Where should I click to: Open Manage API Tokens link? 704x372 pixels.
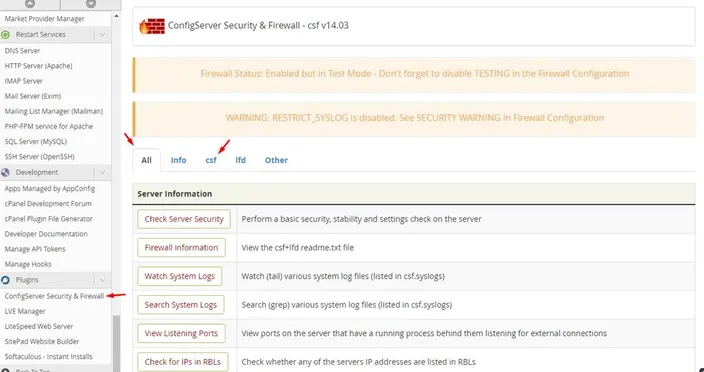(35, 249)
